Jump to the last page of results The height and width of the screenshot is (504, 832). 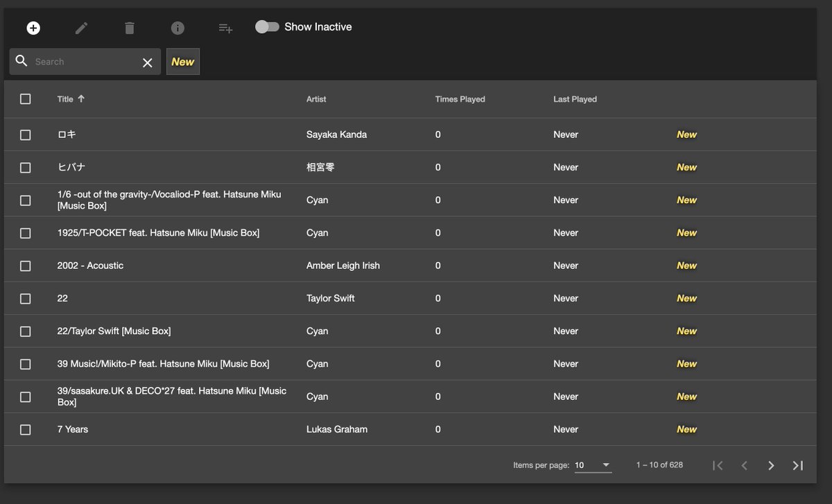[x=797, y=465]
